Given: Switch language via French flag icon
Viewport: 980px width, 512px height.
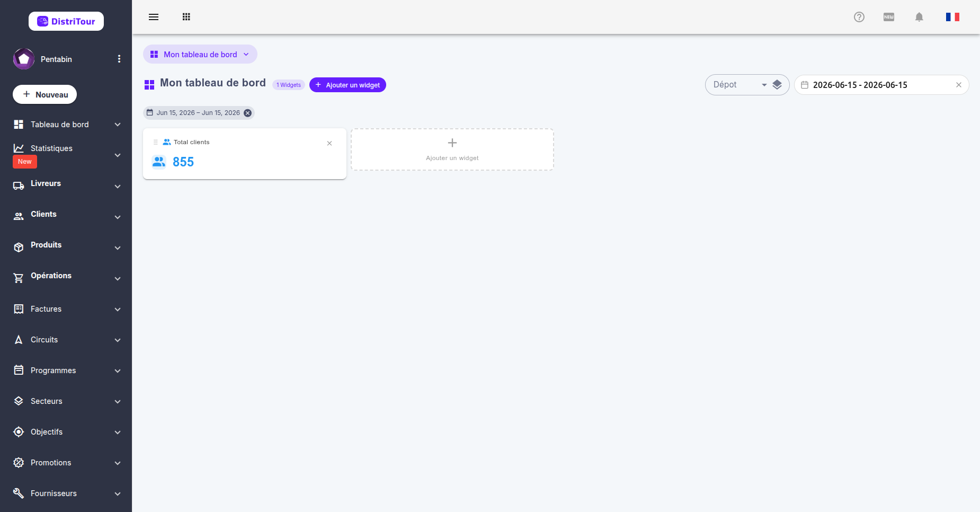Looking at the screenshot, I should click(952, 17).
